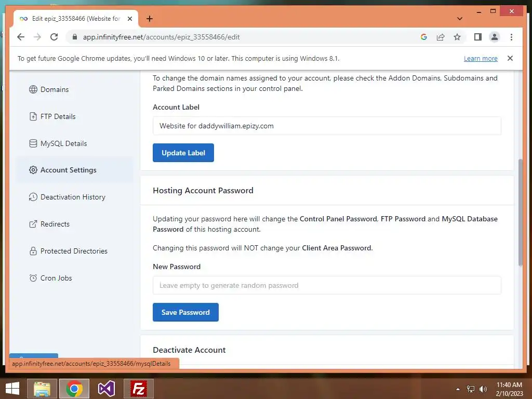
Task: Click the Cron Jobs timer icon
Action: (33, 278)
